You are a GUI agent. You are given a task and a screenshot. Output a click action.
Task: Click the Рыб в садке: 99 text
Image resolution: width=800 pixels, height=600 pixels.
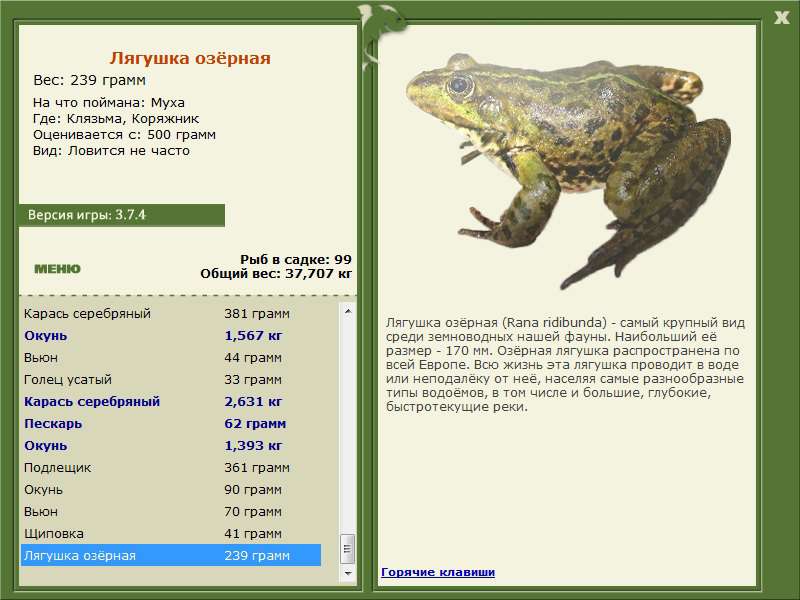point(296,259)
